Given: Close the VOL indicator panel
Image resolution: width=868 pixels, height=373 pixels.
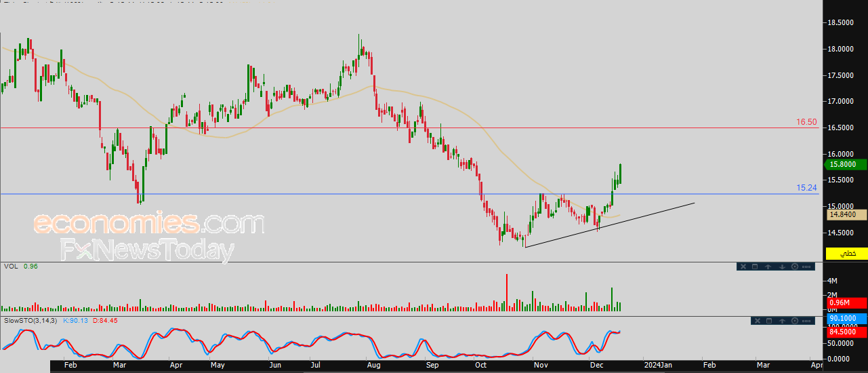Looking at the screenshot, I should (743, 267).
